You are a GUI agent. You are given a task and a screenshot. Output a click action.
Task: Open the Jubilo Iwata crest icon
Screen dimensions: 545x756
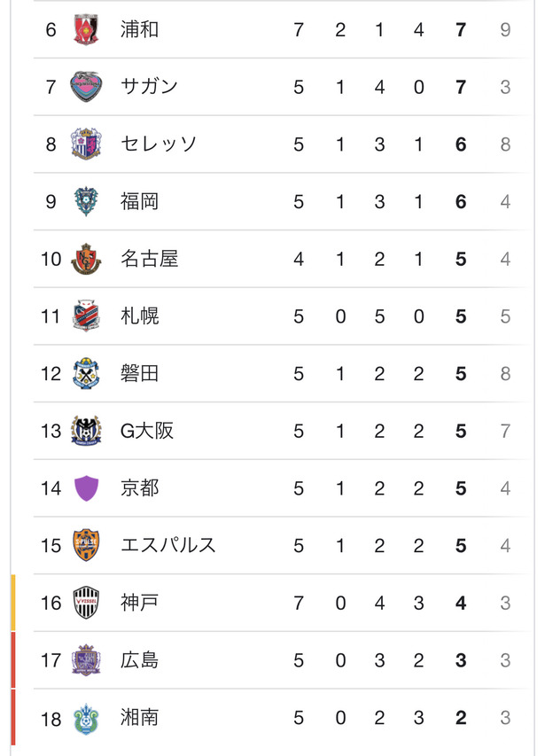click(86, 373)
